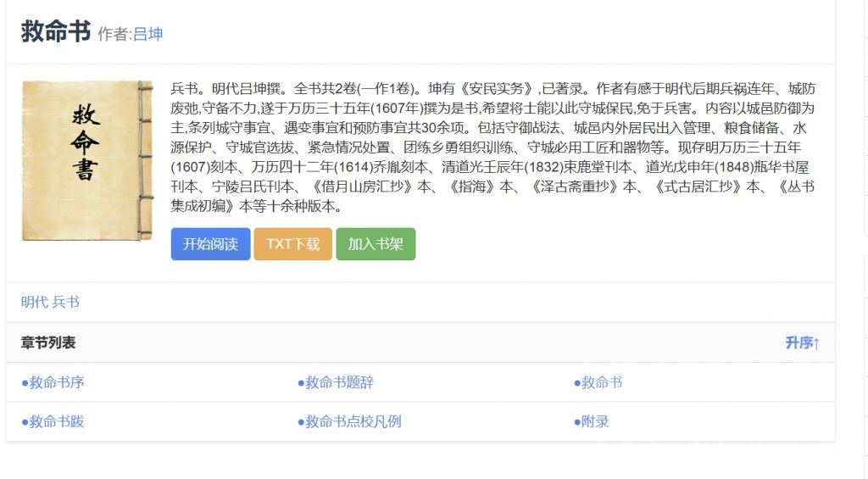Screen dimensions: 868x479
Task: Click the 章节列表 section heading
Action: [48, 343]
